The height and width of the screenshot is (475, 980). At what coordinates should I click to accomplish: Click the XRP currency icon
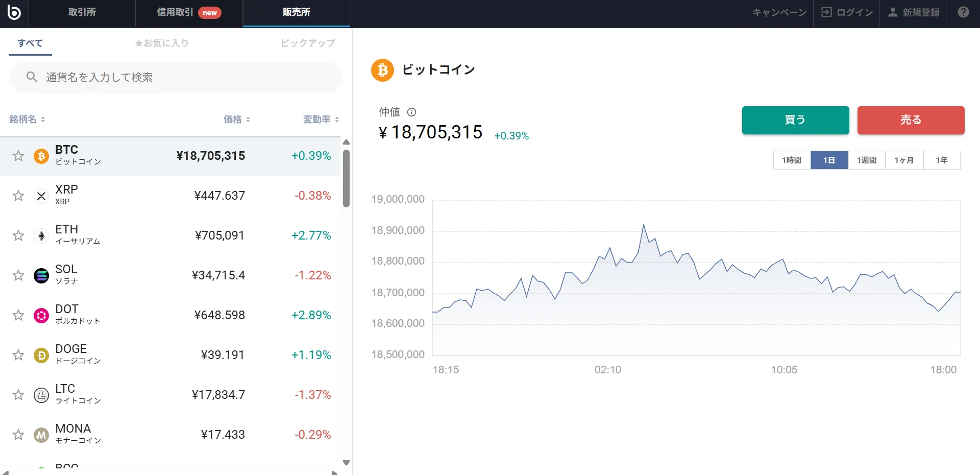(41, 196)
